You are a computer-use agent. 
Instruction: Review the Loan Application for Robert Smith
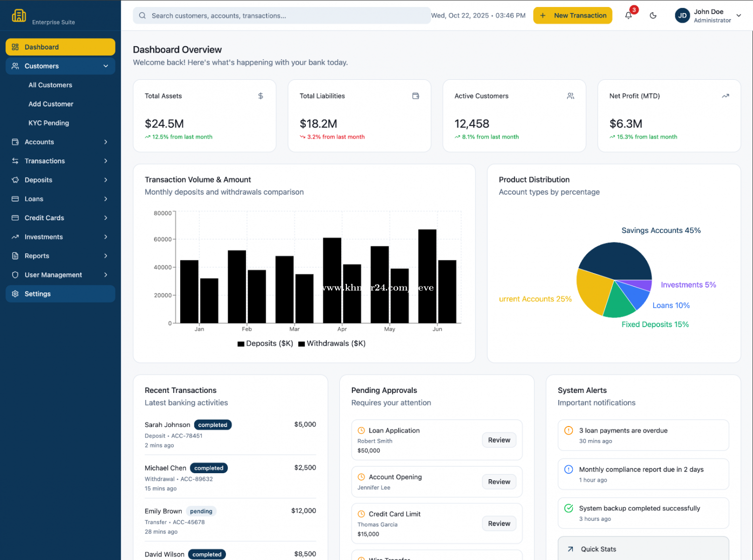point(498,440)
